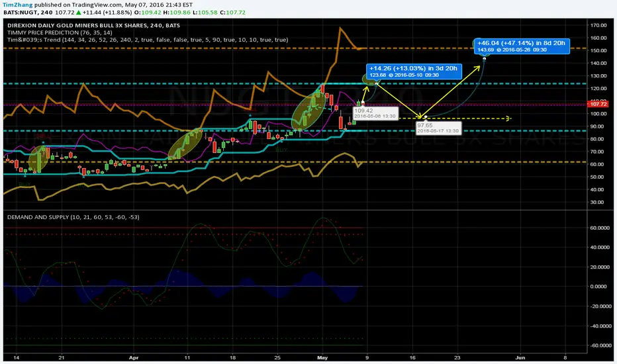Click the TIMMY PRICE PREDICTION indicator label
The image size is (617, 364).
[x=60, y=32]
